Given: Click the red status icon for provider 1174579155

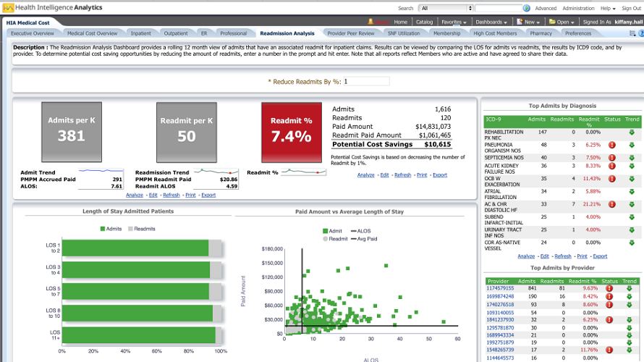Looking at the screenshot, I should [609, 288].
